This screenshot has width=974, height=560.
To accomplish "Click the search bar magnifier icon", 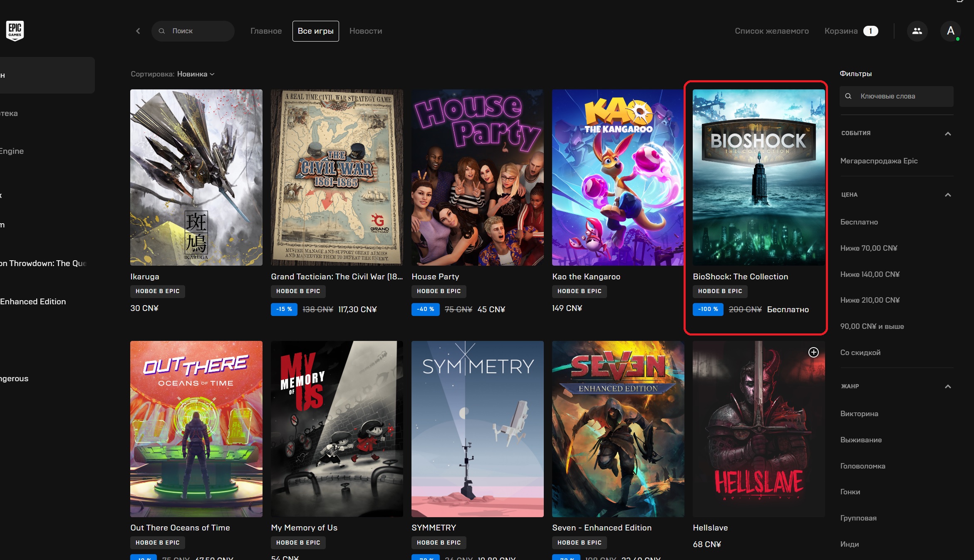I will tap(162, 31).
